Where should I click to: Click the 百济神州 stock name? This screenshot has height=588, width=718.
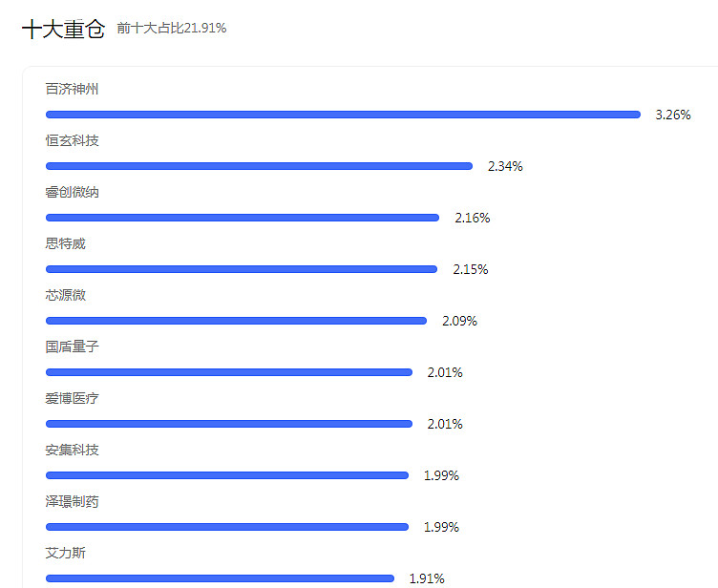[x=72, y=89]
